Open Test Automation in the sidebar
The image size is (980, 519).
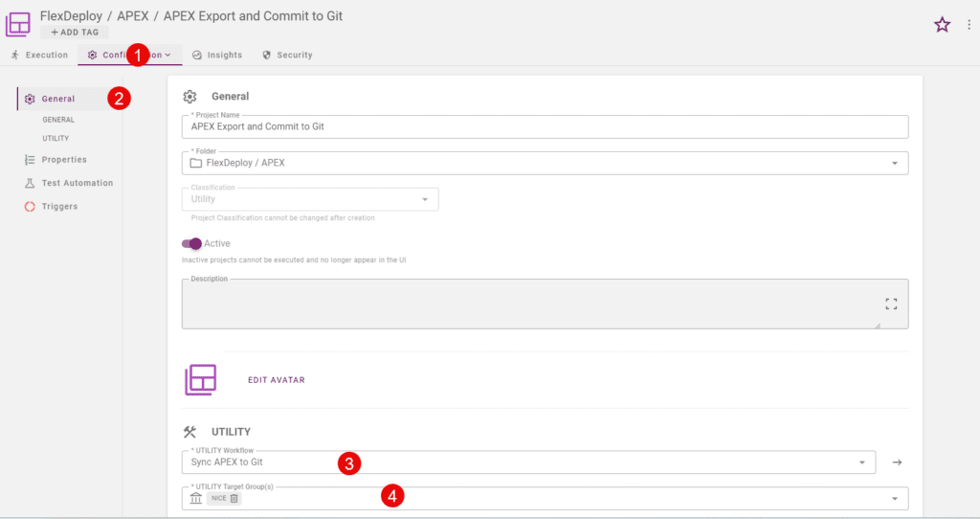(77, 183)
